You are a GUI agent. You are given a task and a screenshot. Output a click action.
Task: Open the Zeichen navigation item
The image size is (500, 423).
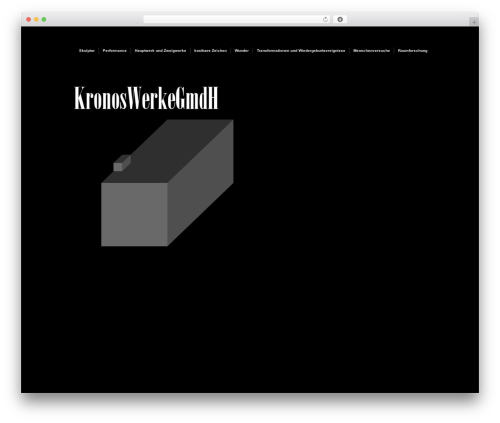pos(210,51)
